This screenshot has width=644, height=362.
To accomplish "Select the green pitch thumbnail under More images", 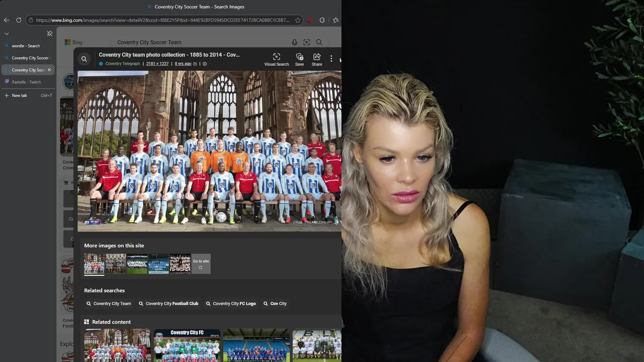I will pos(137,263).
